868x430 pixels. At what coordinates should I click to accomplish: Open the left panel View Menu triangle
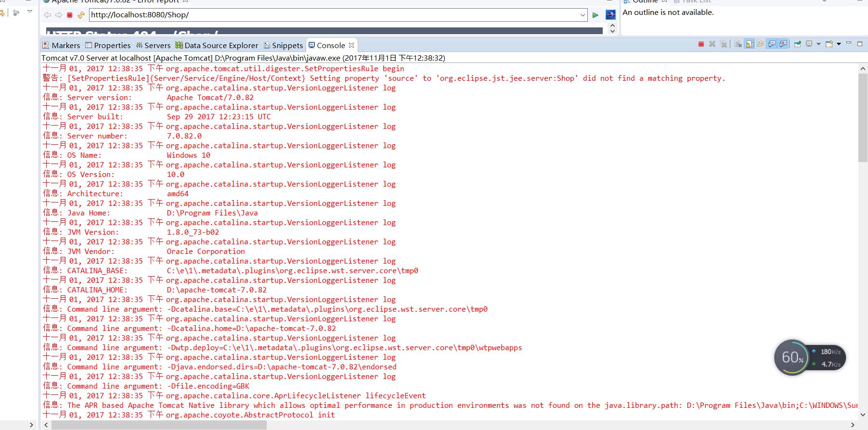pos(30,12)
